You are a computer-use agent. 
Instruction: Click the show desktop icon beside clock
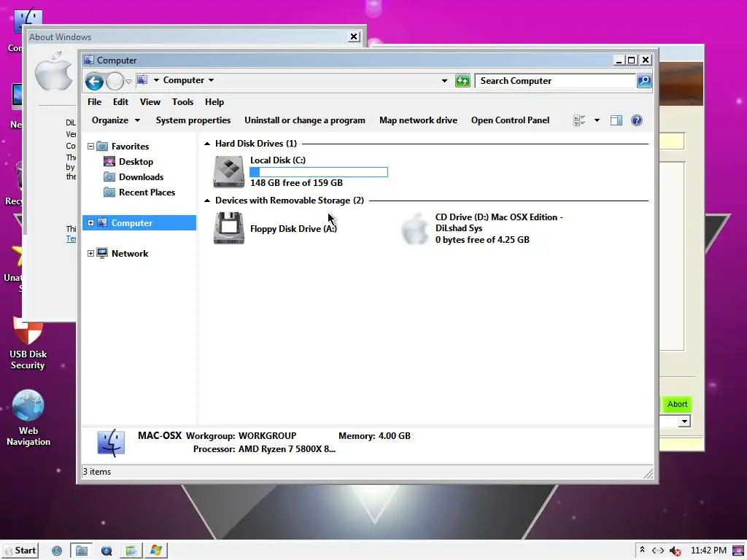pos(738,551)
